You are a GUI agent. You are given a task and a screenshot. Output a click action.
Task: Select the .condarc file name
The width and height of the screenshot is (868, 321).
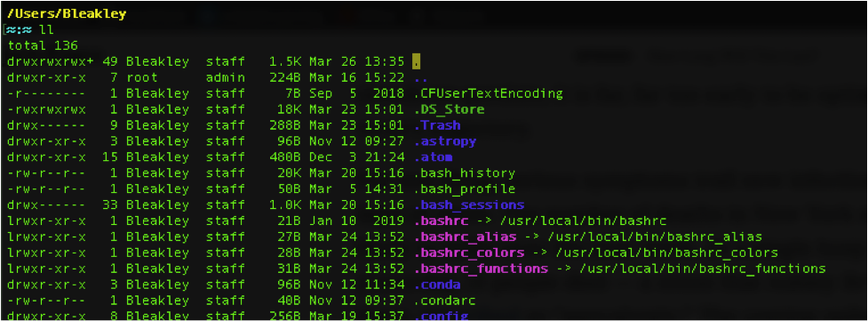click(x=444, y=301)
